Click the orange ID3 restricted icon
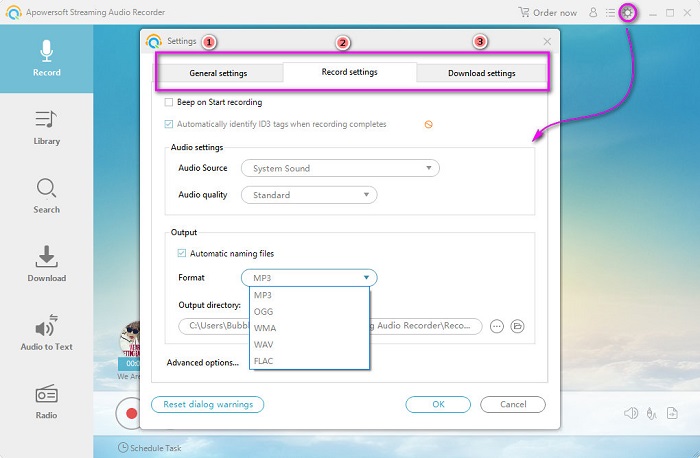Viewport: 700px width, 458px height. [x=428, y=125]
